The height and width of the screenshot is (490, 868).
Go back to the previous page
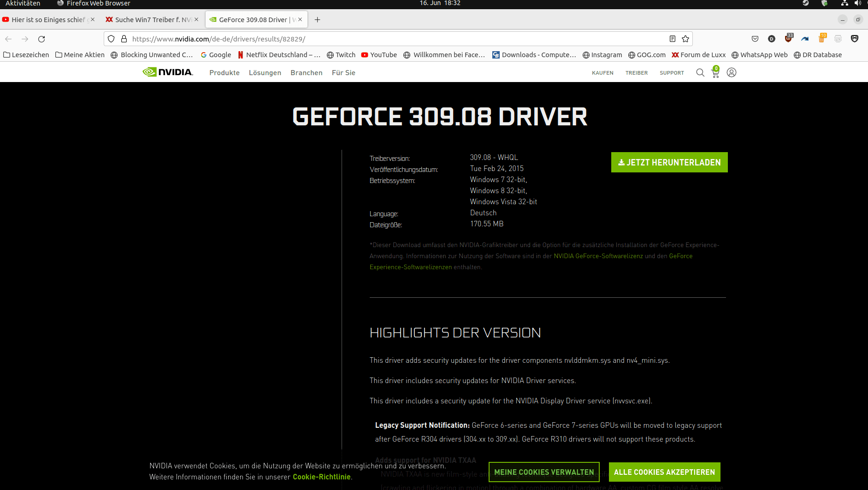[x=8, y=39]
